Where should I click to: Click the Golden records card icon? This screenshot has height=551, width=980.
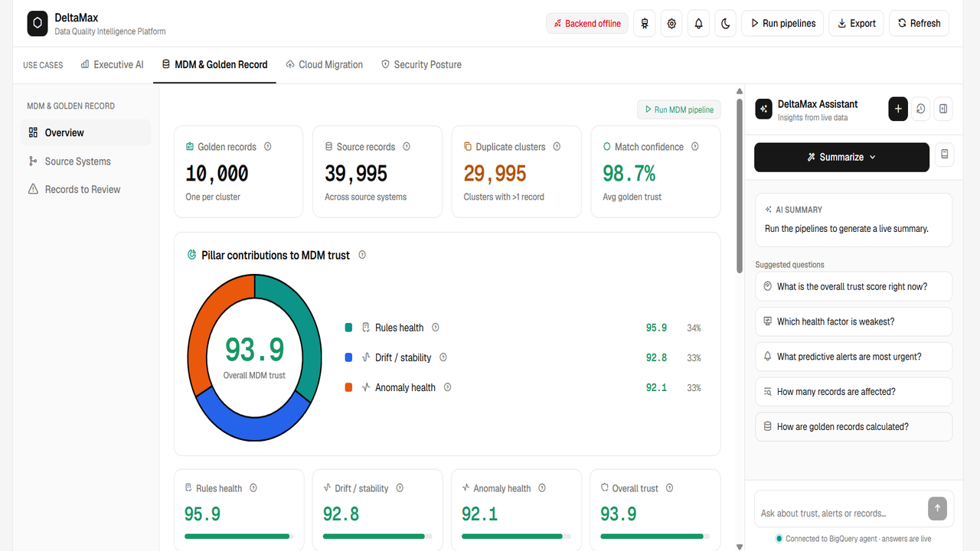tap(190, 147)
